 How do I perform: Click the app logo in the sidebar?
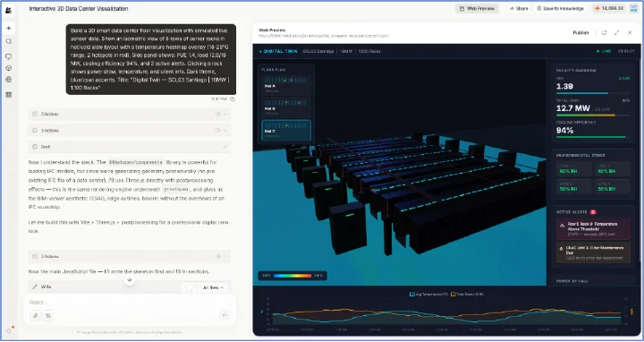[x=9, y=10]
